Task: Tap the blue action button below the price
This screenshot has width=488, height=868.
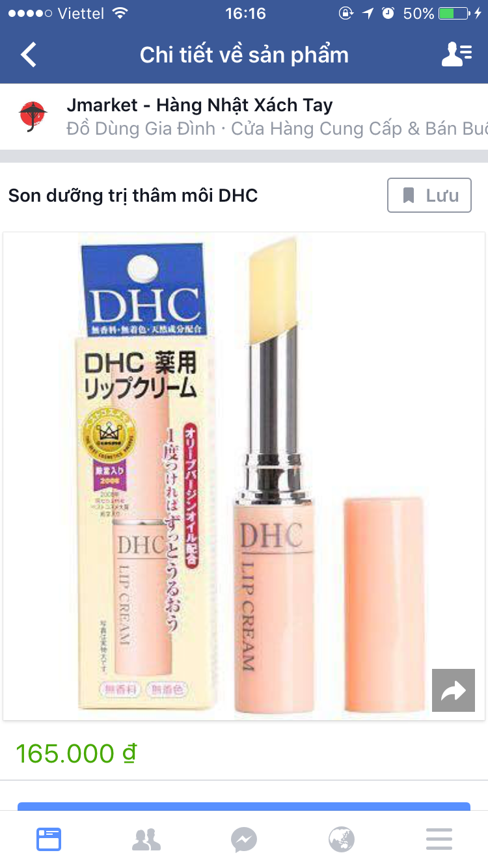Action: [x=244, y=806]
